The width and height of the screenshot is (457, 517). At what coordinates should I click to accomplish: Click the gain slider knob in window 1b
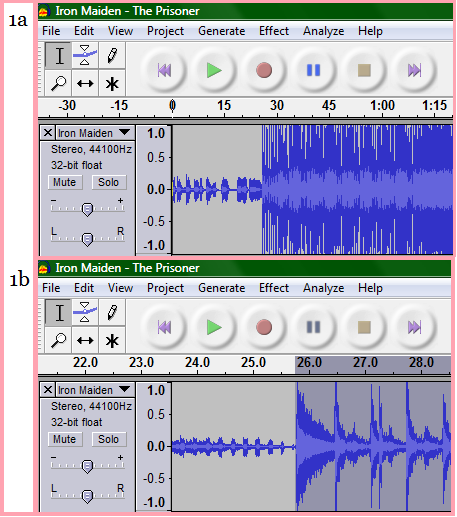click(87, 467)
